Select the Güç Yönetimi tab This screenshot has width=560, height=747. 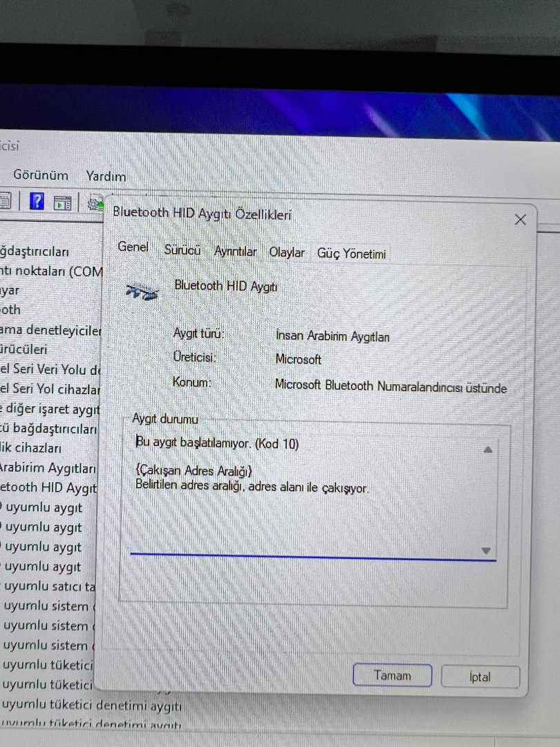tap(351, 254)
